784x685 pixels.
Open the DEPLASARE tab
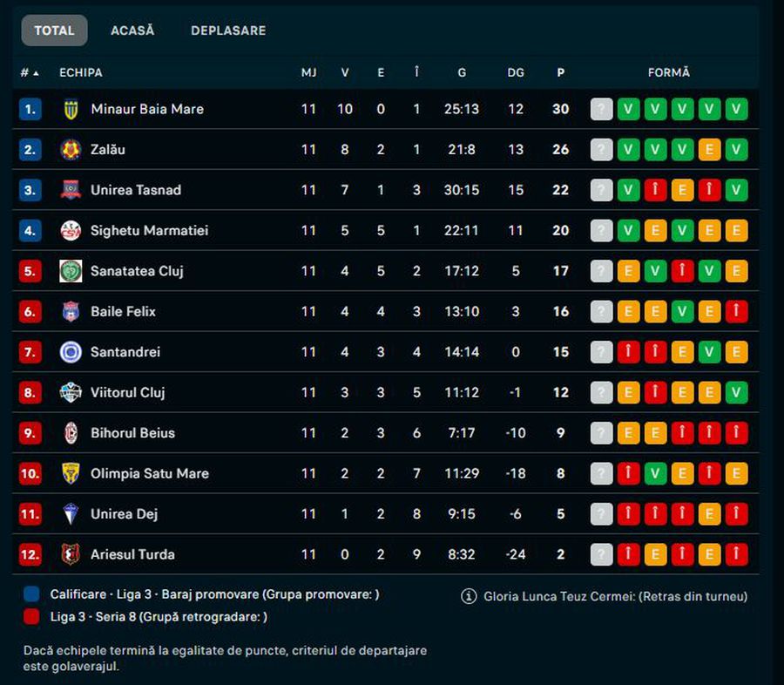228,30
